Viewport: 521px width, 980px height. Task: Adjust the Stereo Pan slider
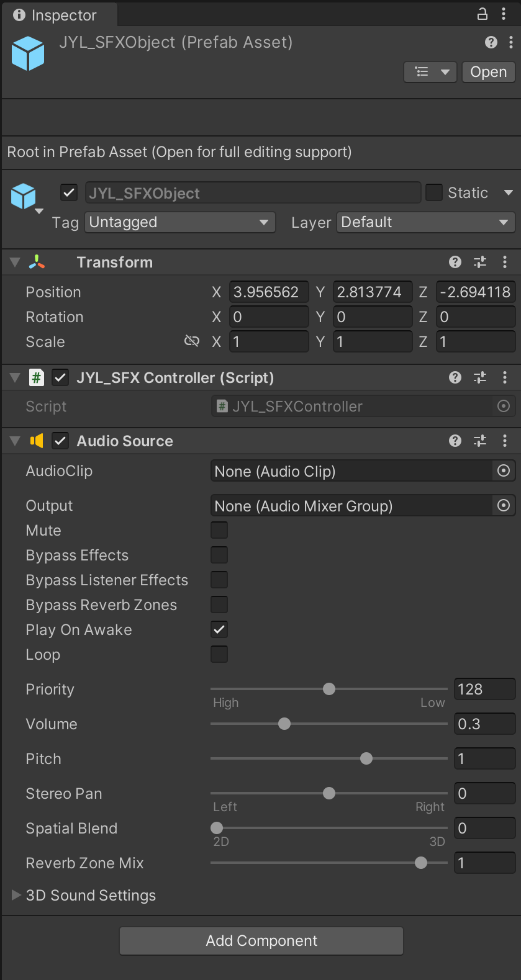329,793
